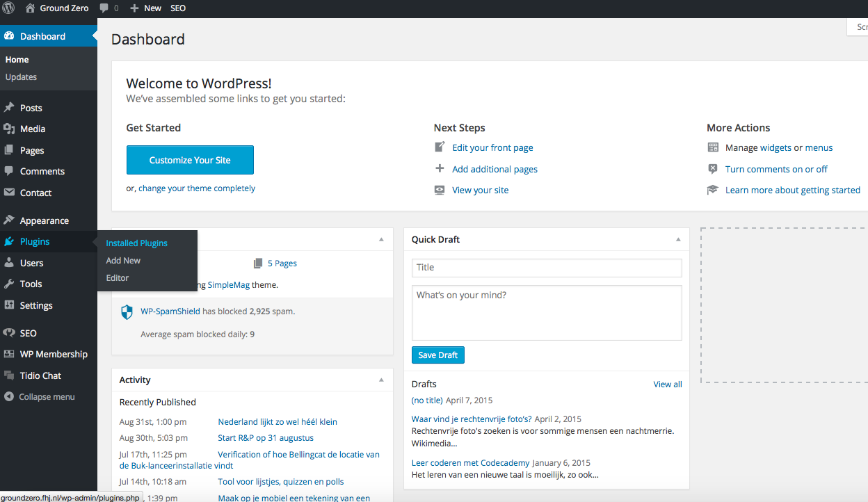Click the graduation cap icon by Learn more
The width and height of the screenshot is (868, 502).
[713, 190]
